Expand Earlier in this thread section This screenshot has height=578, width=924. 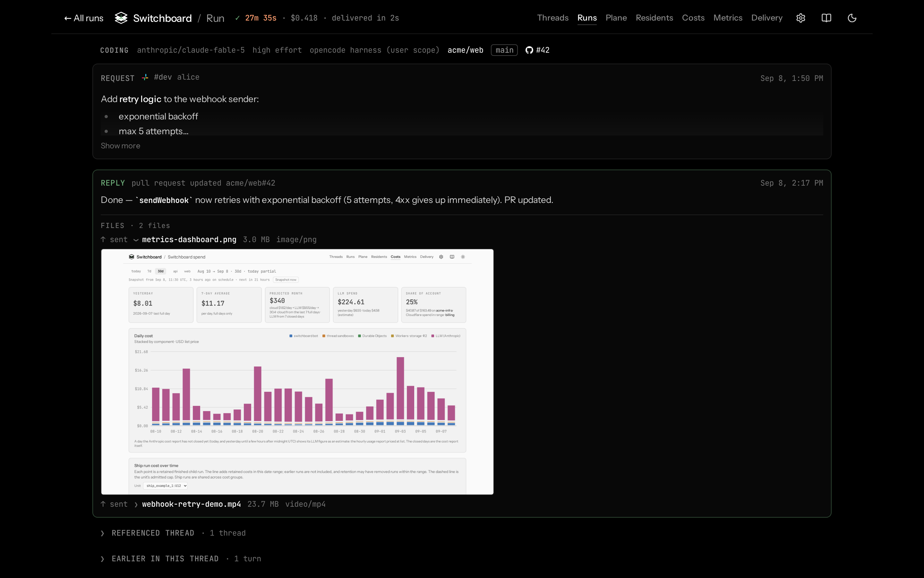[x=181, y=558]
